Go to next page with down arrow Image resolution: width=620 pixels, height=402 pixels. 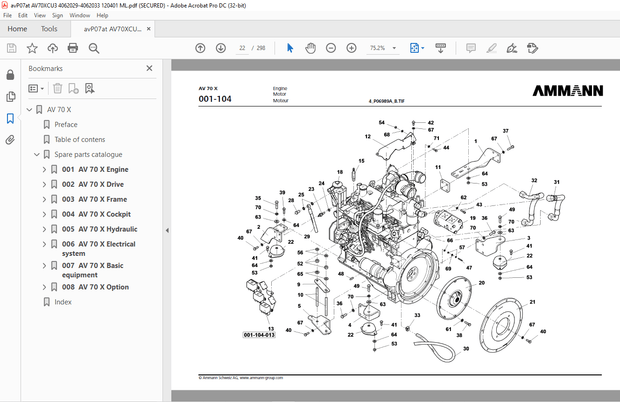(219, 48)
